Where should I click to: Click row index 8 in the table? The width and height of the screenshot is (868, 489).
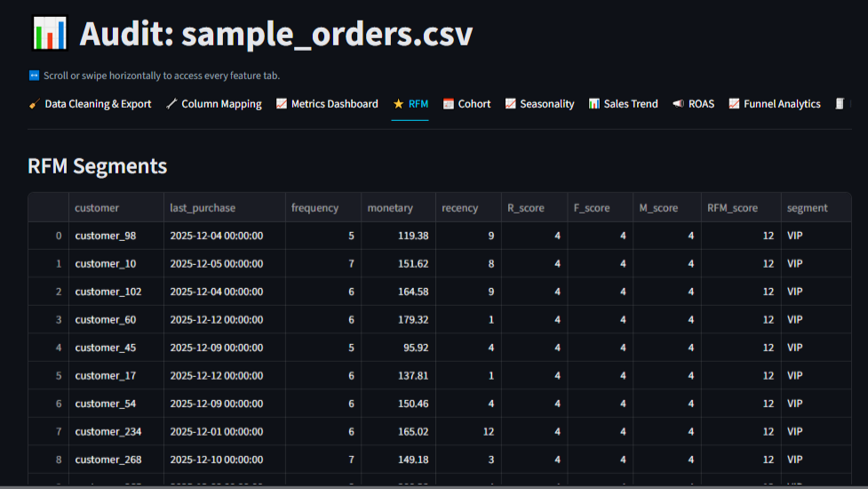pos(49,460)
